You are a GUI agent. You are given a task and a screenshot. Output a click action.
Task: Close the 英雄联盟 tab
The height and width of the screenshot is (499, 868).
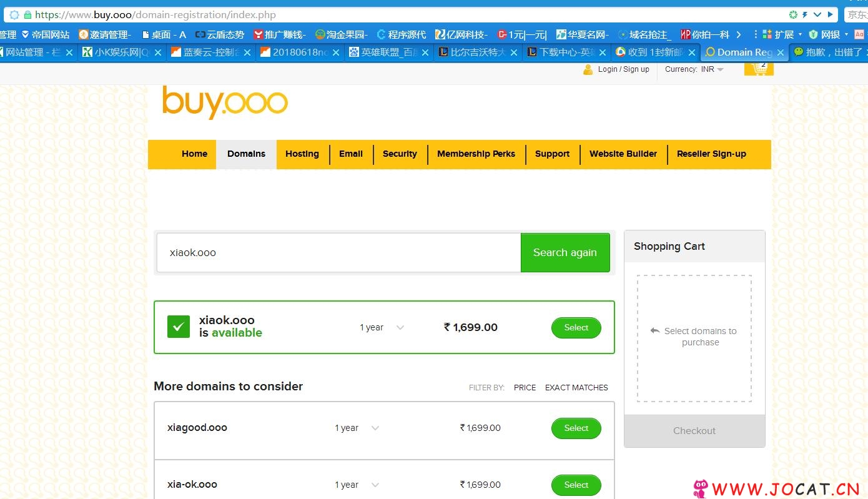pos(425,52)
